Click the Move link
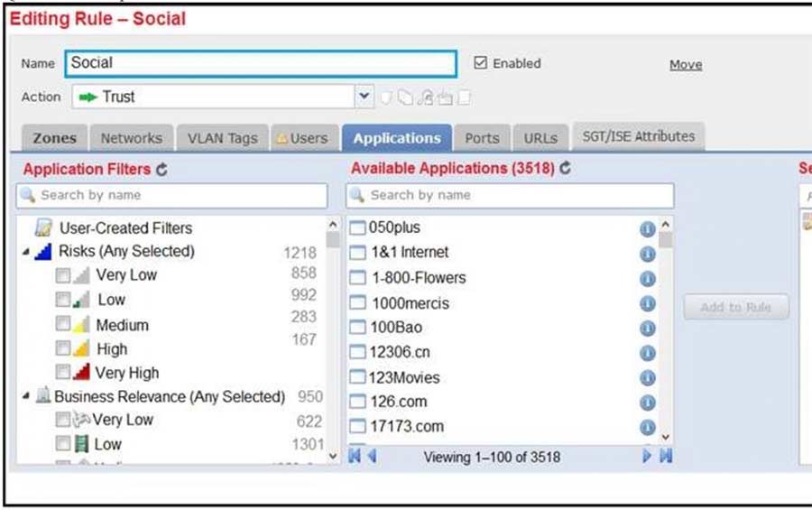Screen dimensions: 812x510 coord(685,65)
